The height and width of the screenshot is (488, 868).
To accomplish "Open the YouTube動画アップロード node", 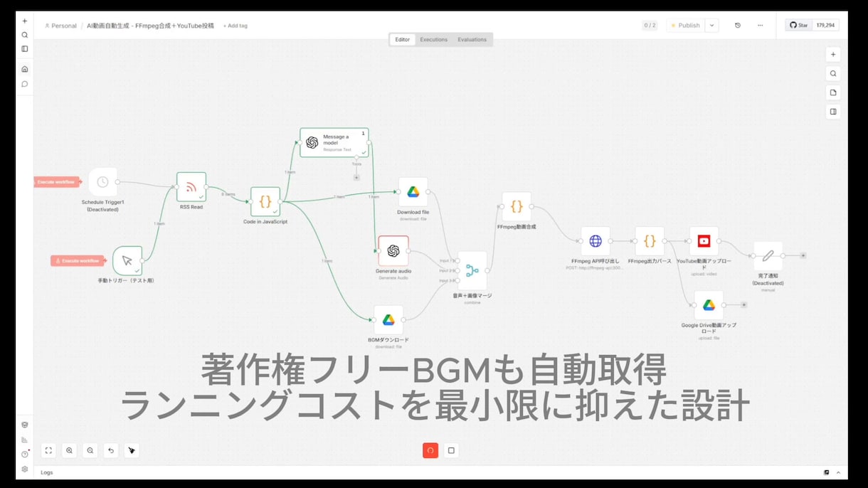I will coord(704,241).
